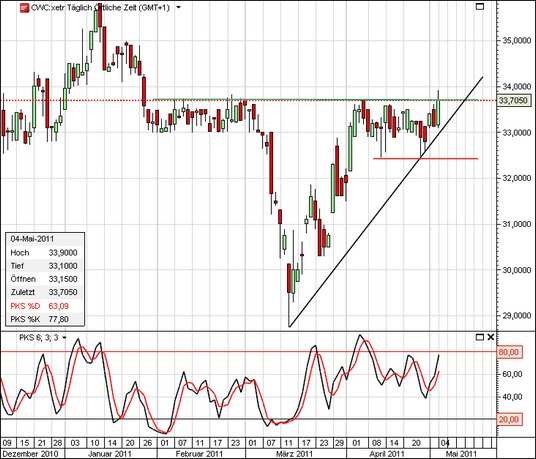536x459 pixels.
Task: Click the 60,00 stochastic axis label
Action: pyautogui.click(x=512, y=374)
